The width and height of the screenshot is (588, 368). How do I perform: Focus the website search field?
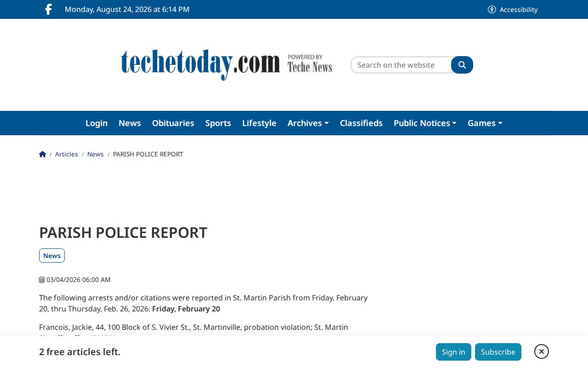click(401, 65)
